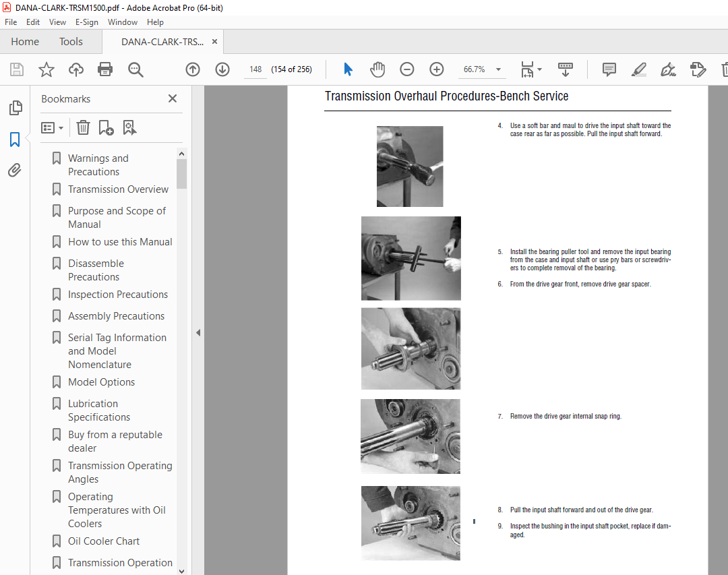Viewport: 728px width, 575px height.
Task: Go to previous page using up arrow
Action: click(193, 69)
